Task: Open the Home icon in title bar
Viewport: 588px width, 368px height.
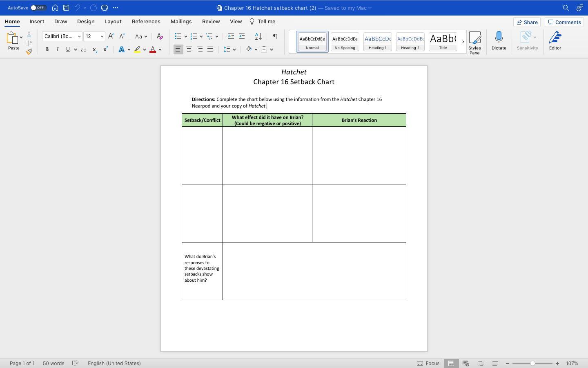Action: (x=55, y=8)
